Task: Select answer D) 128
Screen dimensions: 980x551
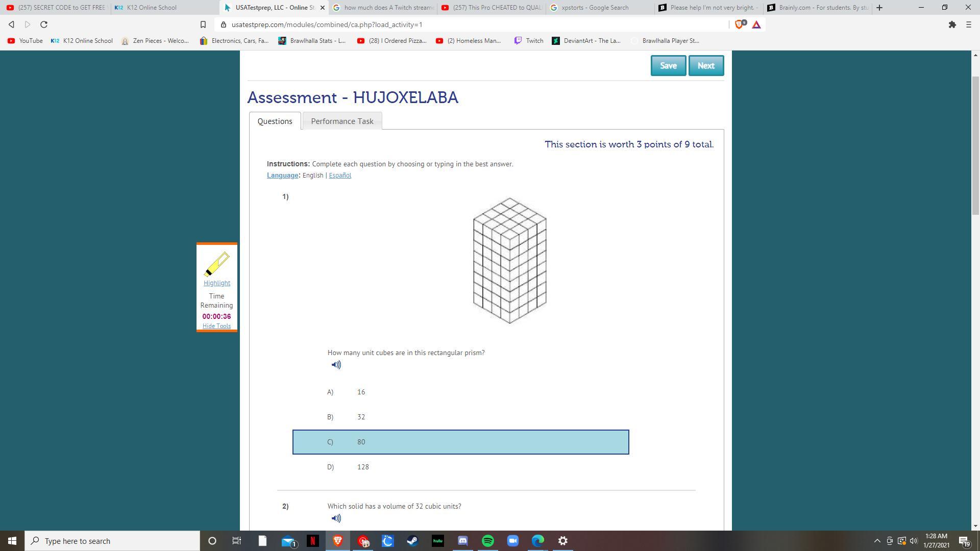Action: click(x=362, y=467)
